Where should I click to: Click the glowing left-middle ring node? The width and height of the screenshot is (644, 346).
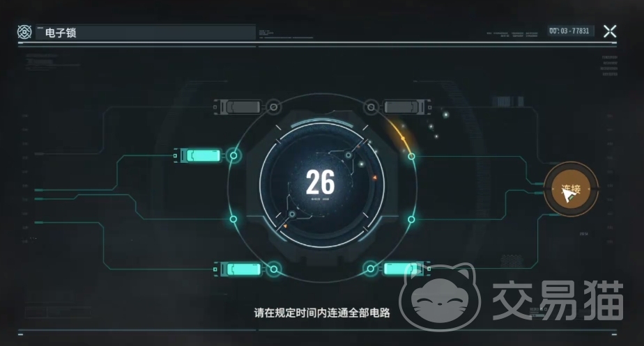(x=233, y=156)
